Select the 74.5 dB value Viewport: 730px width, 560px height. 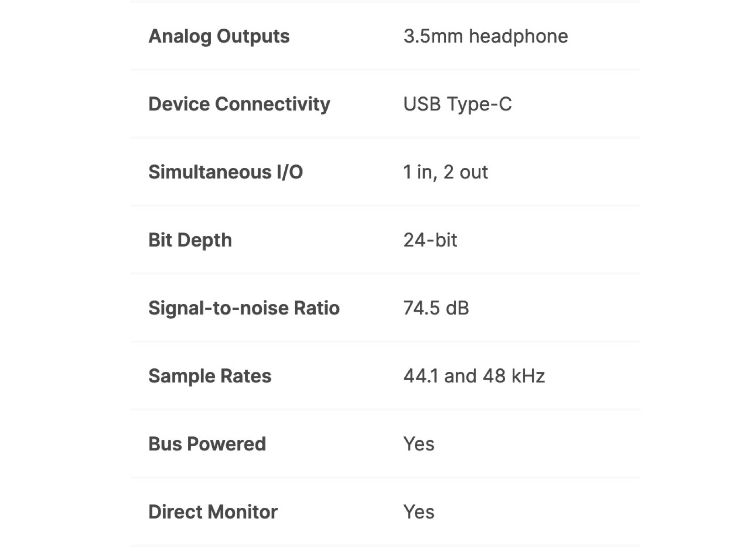436,309
